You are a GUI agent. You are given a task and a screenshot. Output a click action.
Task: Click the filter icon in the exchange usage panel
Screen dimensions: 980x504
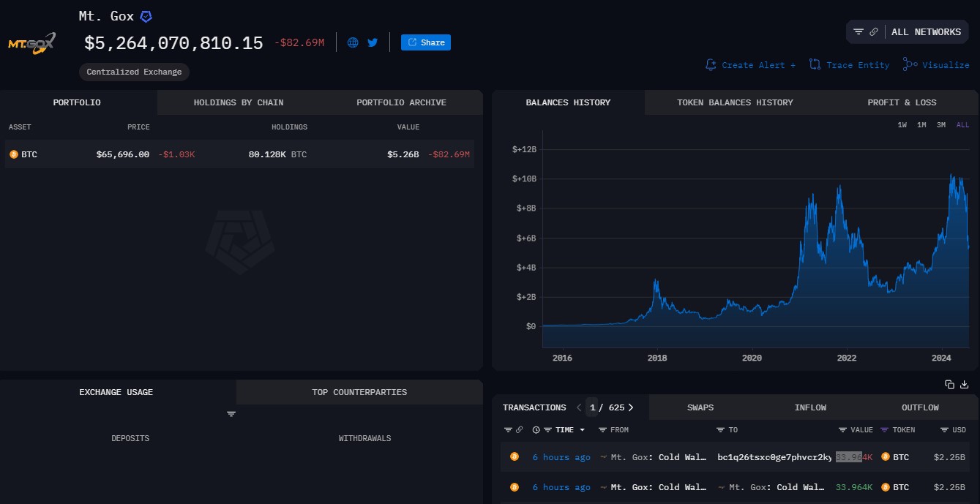231,414
